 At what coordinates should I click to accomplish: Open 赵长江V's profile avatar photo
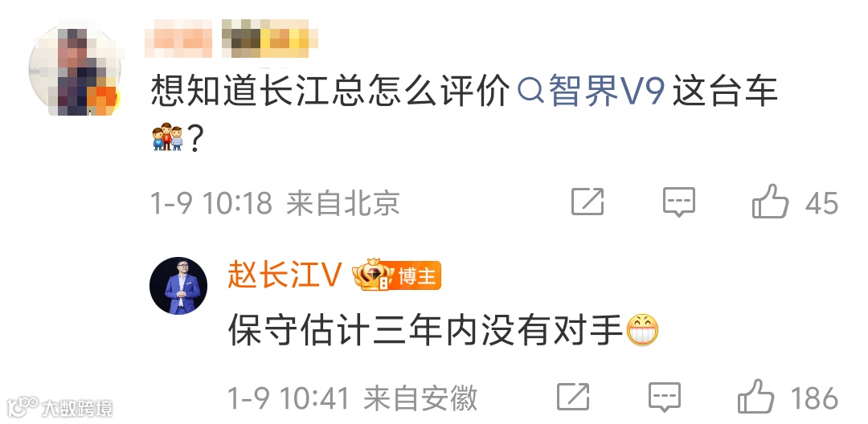(178, 286)
